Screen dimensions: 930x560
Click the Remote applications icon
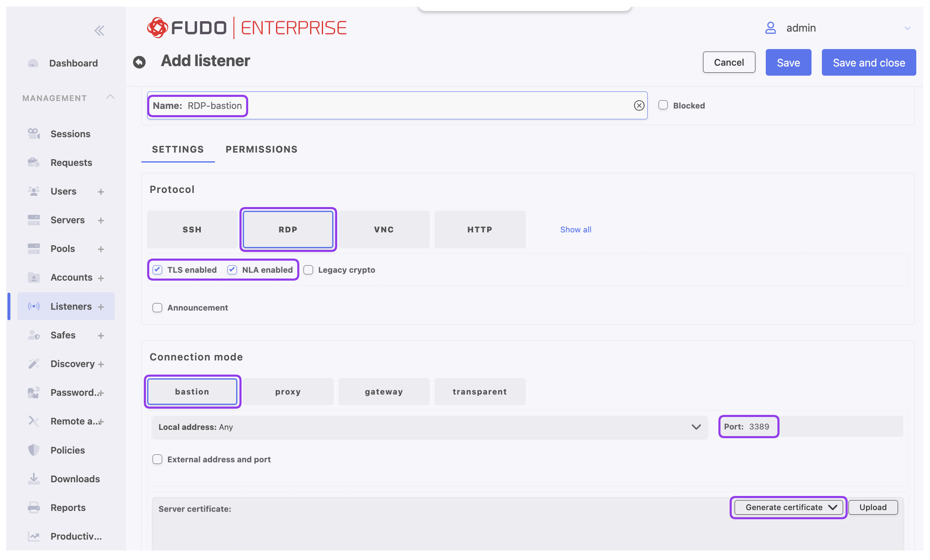(34, 421)
